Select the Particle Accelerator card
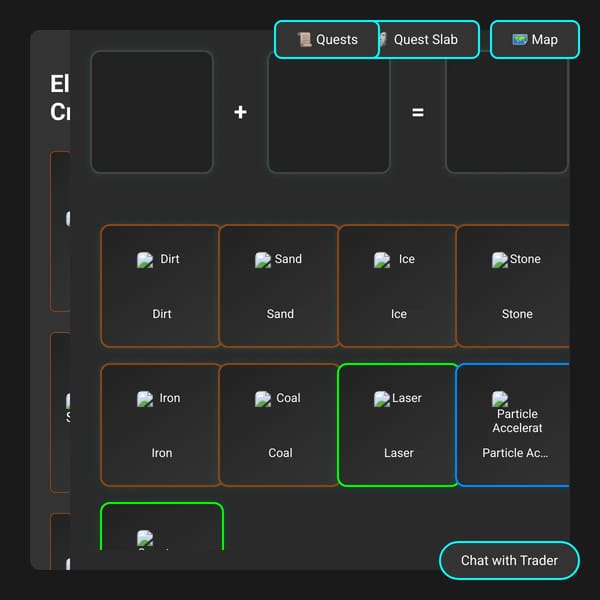Image resolution: width=600 pixels, height=600 pixels. pos(513,425)
